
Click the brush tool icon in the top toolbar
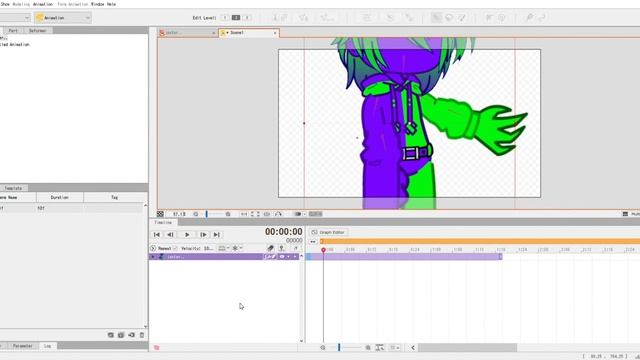[x=462, y=18]
